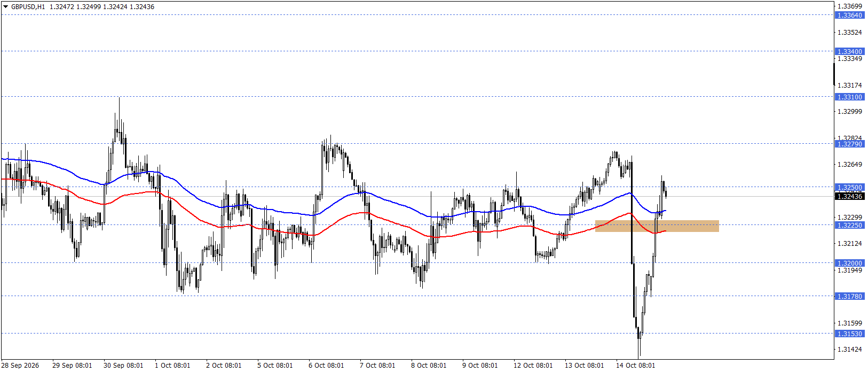Select the orange rectangle zone on the chart
This screenshot has width=868, height=372.
coord(657,226)
